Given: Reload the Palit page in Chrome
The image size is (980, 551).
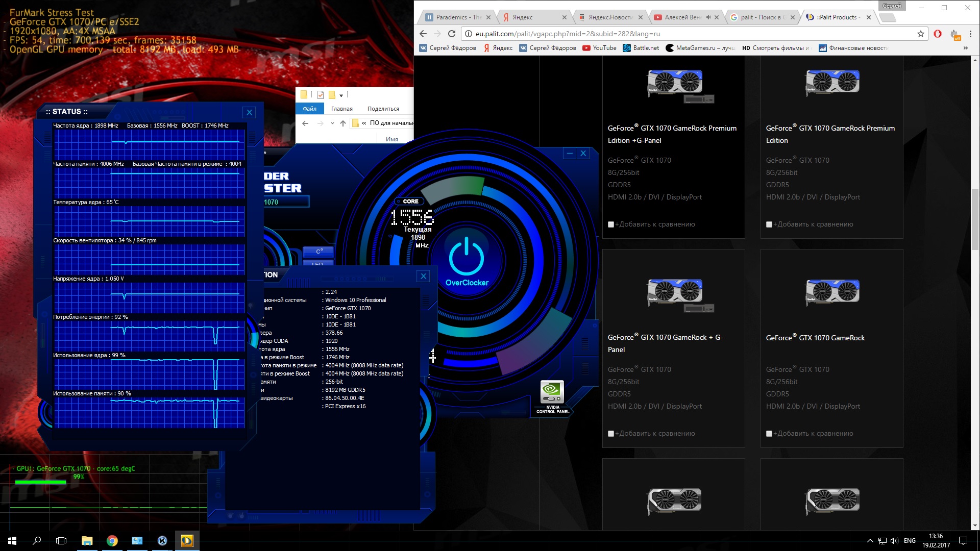Looking at the screenshot, I should point(452,34).
